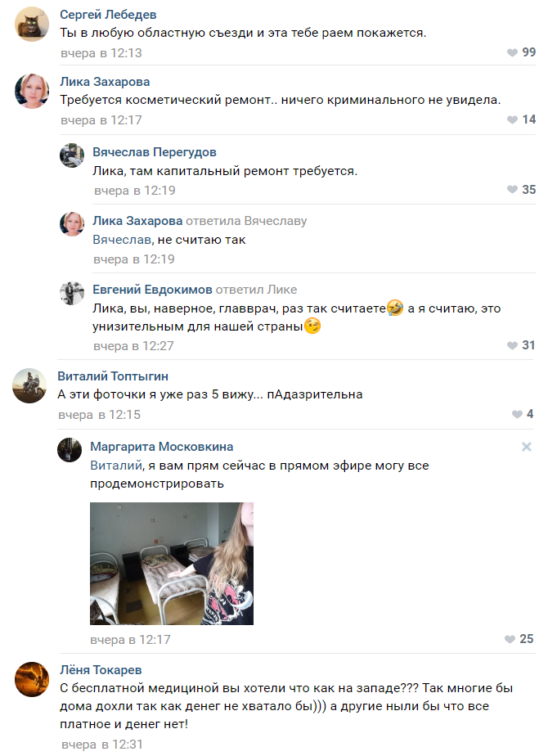
Task: Click the 'ответил Лике' reply reference
Action: click(256, 290)
